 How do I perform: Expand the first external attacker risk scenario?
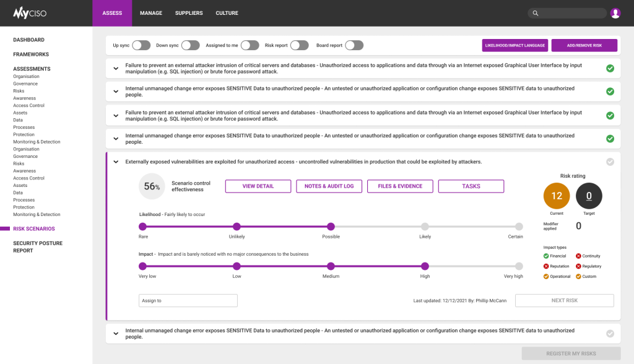coord(116,68)
